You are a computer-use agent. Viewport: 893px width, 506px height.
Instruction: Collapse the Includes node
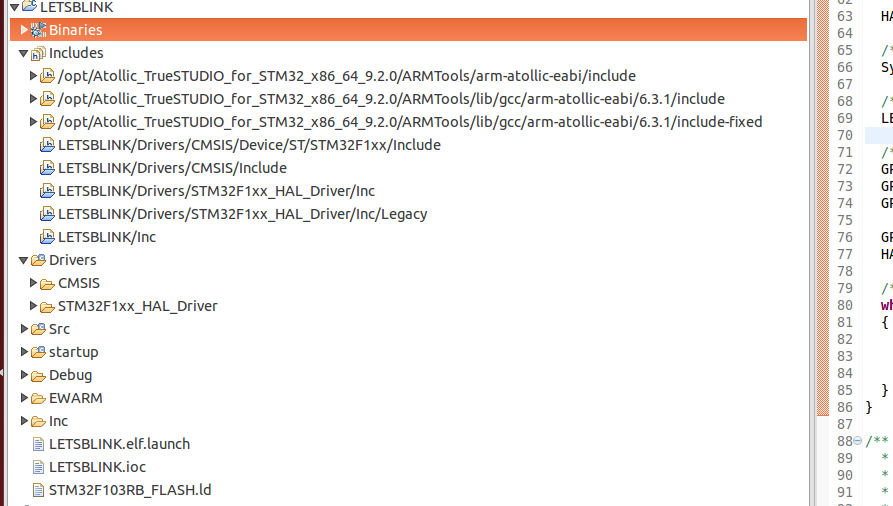23,54
